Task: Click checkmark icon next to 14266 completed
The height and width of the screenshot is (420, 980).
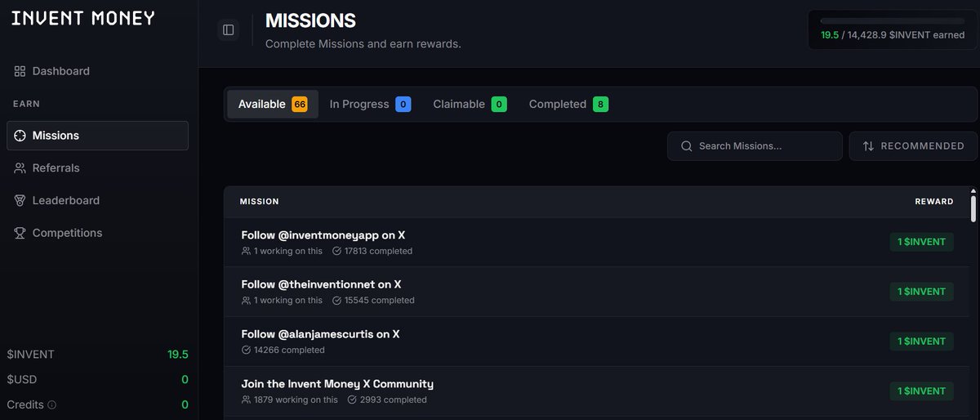Action: (246, 350)
